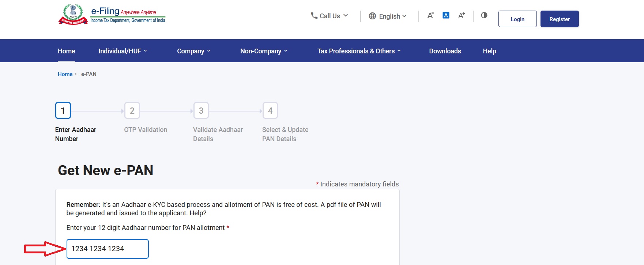
Task: Toggle the high contrast mode icon
Action: click(484, 15)
